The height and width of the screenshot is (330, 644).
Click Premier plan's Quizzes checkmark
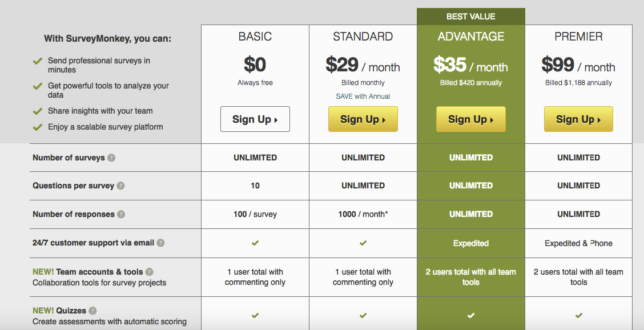click(579, 315)
